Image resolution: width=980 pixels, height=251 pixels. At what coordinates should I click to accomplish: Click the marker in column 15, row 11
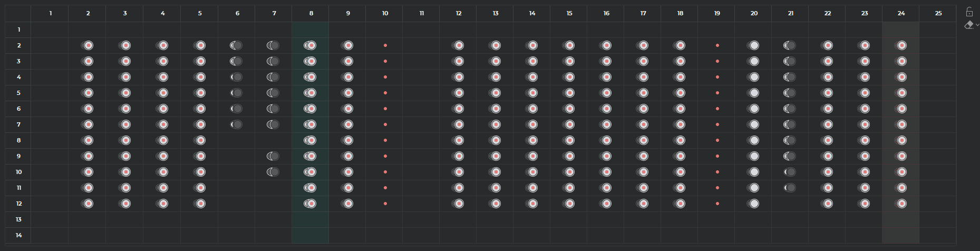point(569,188)
